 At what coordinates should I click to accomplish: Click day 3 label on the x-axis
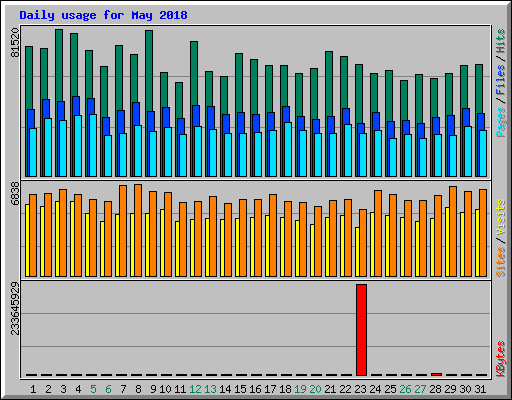[x=63, y=389]
